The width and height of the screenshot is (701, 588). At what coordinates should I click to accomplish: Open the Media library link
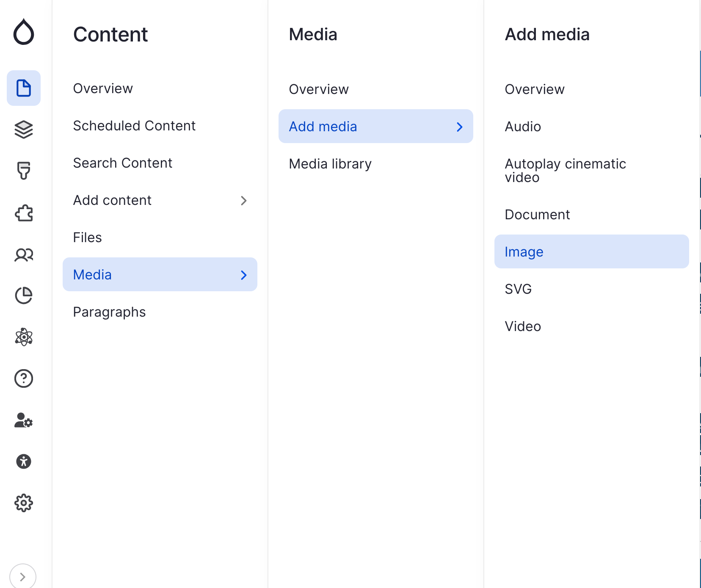(x=330, y=164)
